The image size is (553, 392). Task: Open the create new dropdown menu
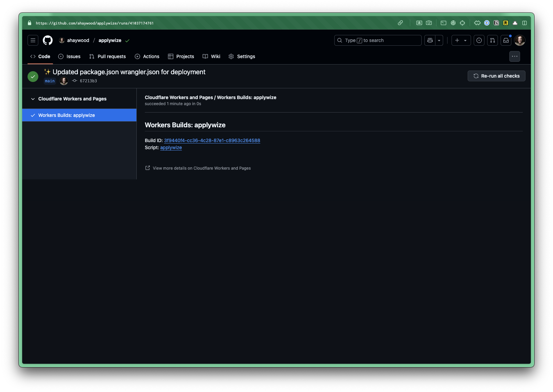pos(461,40)
